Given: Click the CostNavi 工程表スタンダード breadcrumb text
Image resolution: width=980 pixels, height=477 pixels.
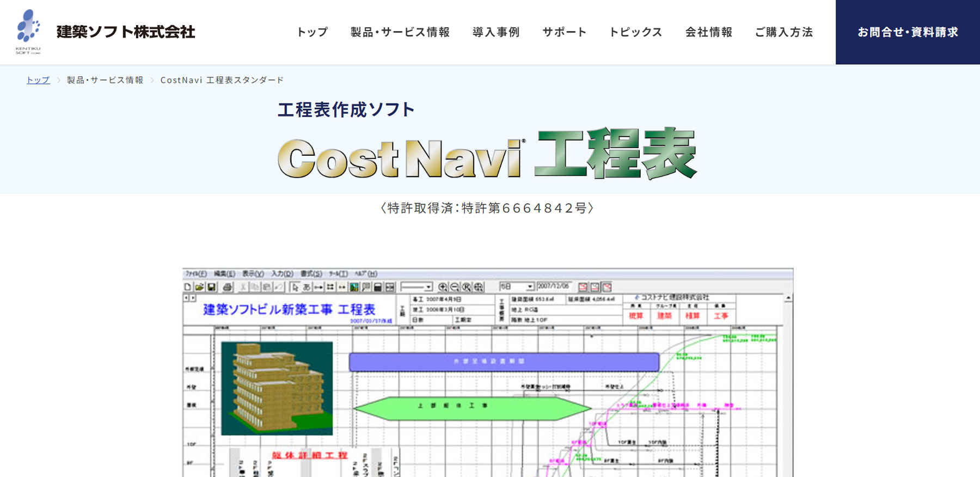Looking at the screenshot, I should pyautogui.click(x=222, y=80).
